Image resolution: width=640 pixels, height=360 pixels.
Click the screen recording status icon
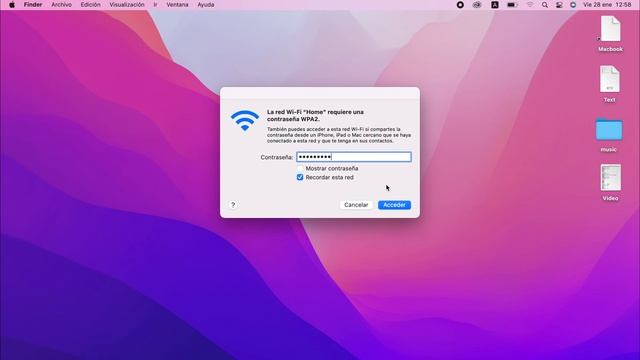click(x=460, y=5)
